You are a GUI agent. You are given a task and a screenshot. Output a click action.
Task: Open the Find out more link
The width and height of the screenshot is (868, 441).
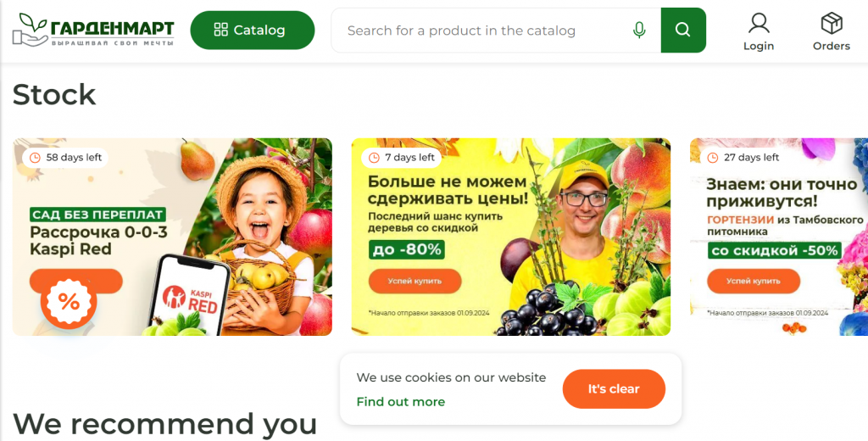click(x=400, y=402)
